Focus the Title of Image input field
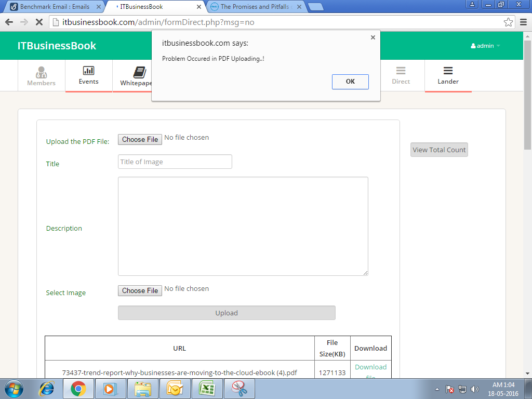This screenshot has height=399, width=532. pos(175,162)
